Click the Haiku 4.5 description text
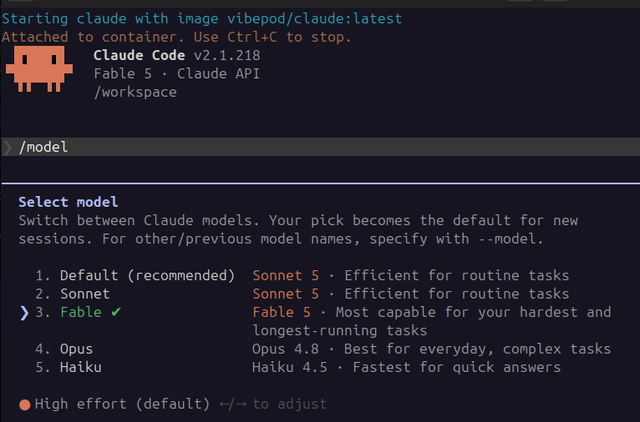The width and height of the screenshot is (640, 422). point(407,367)
